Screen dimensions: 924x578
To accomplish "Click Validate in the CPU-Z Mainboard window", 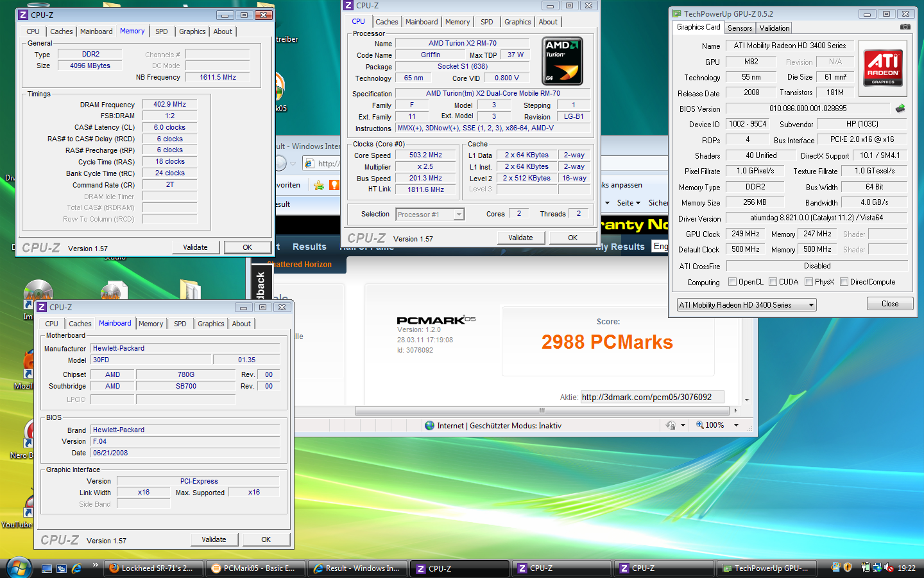I will (x=214, y=539).
